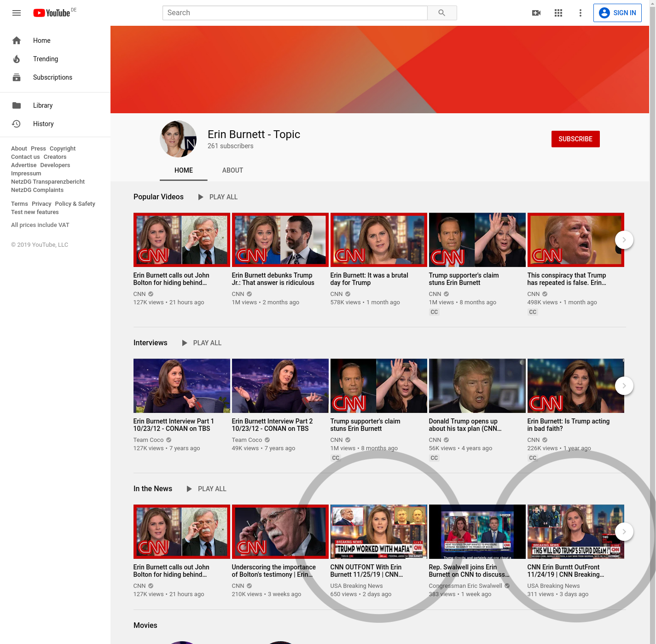Click the Trending flame icon
The height and width of the screenshot is (644, 656).
click(17, 59)
